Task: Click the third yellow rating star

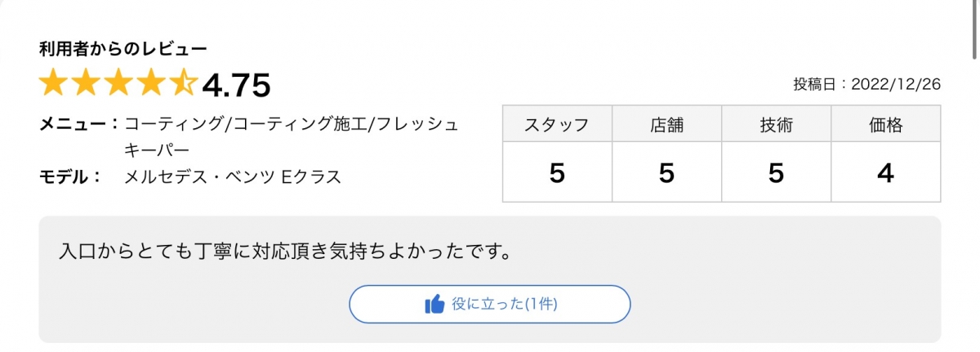Action: 120,83
